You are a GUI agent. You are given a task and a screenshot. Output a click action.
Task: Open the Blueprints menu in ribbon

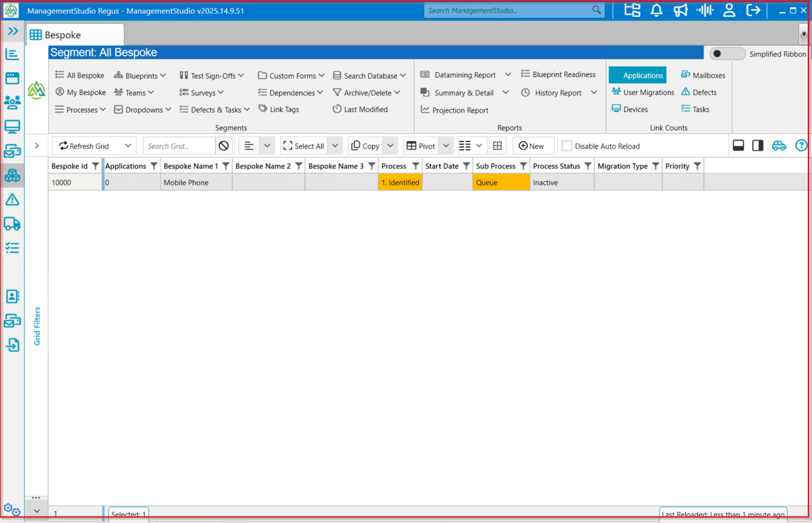coord(140,76)
